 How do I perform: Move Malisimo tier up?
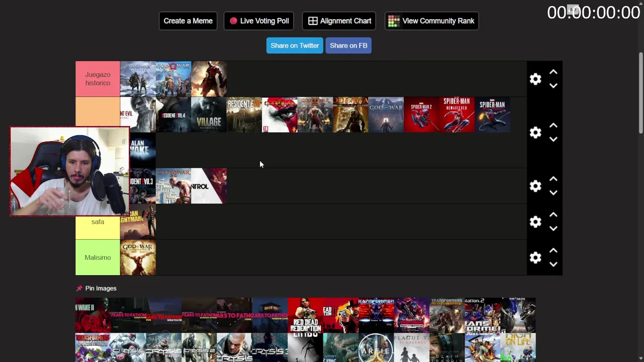pyautogui.click(x=553, y=251)
